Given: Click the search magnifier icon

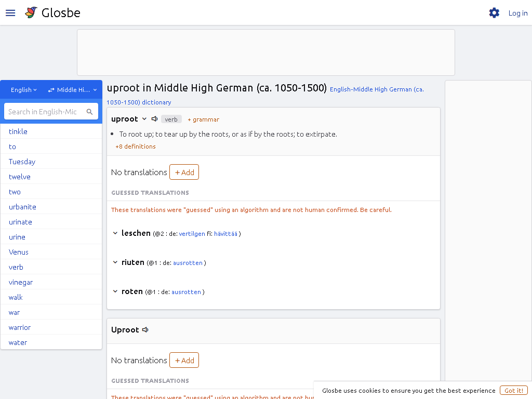Looking at the screenshot, I should click(x=89, y=112).
